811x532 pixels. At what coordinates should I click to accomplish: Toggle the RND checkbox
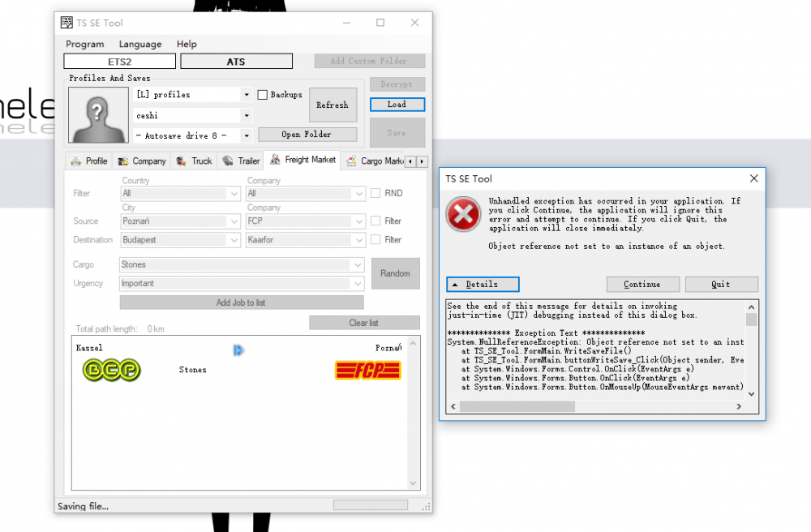tap(375, 194)
